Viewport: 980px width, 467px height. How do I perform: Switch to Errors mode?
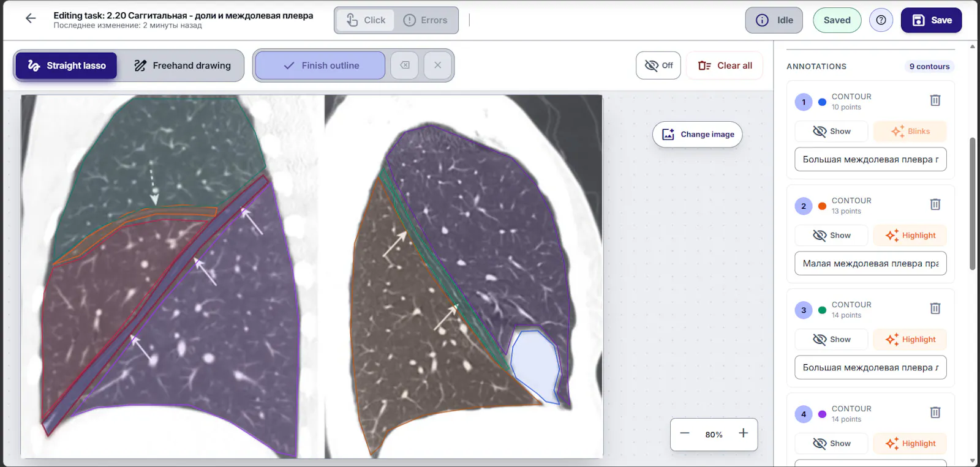tap(426, 20)
